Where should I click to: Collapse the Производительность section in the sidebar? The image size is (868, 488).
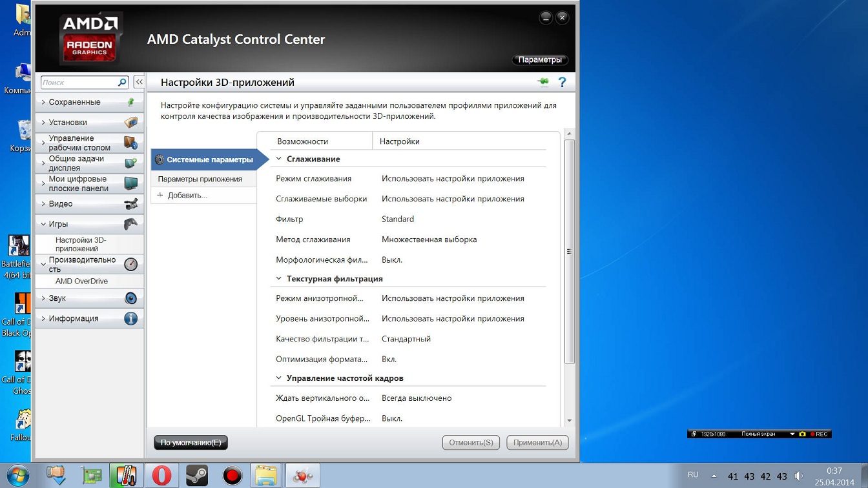(43, 264)
